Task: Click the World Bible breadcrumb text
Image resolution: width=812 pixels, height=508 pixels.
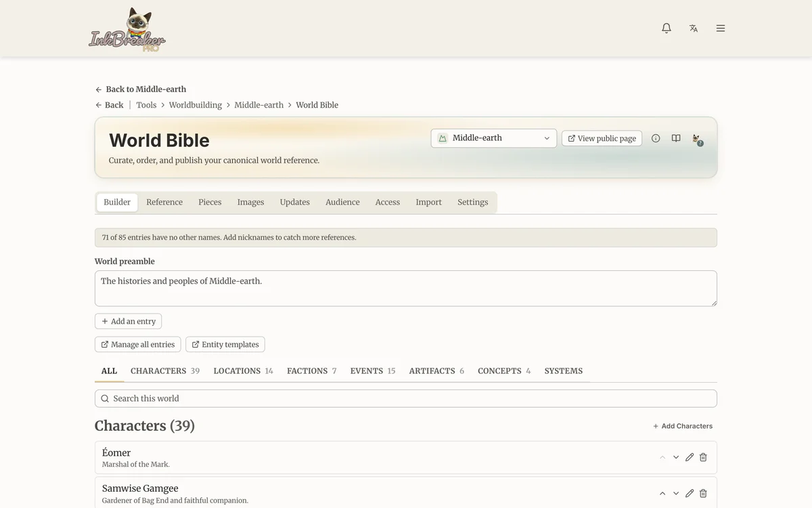Action: pyautogui.click(x=317, y=105)
